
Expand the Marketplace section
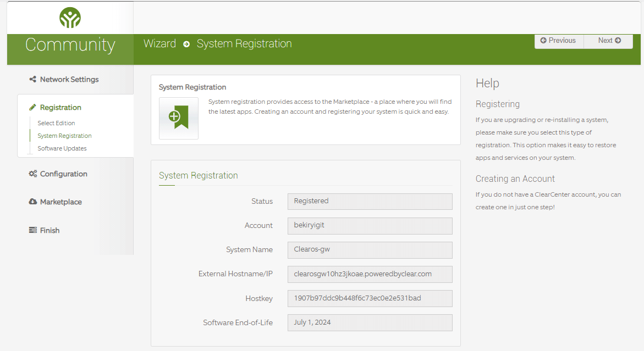(x=60, y=202)
